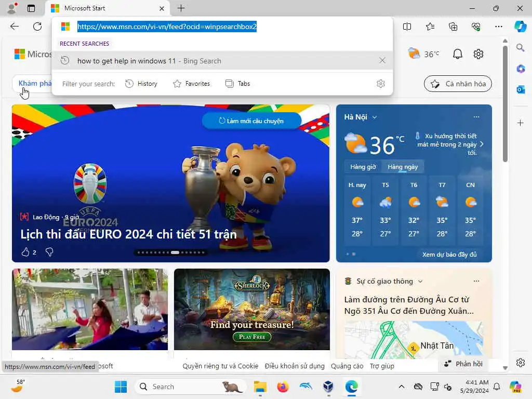Open Browser essentials heart icon
This screenshot has height=399, width=532.
(476, 26)
